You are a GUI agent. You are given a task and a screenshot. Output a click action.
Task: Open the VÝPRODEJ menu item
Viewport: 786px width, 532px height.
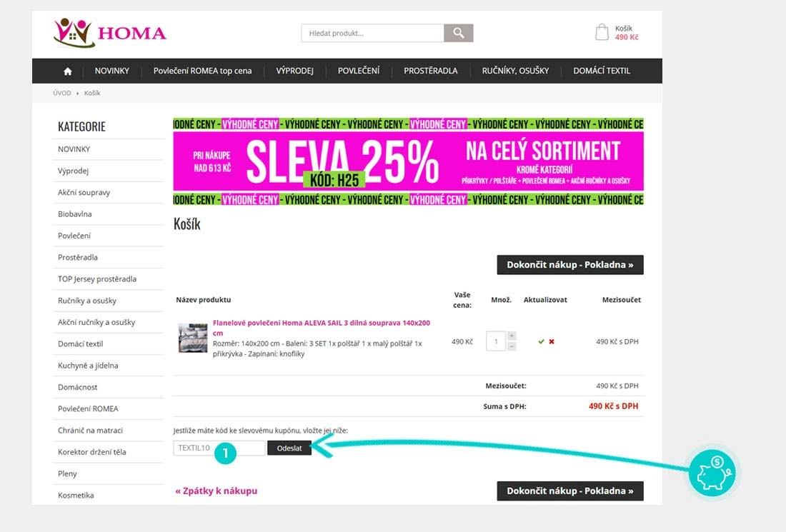[x=294, y=71]
